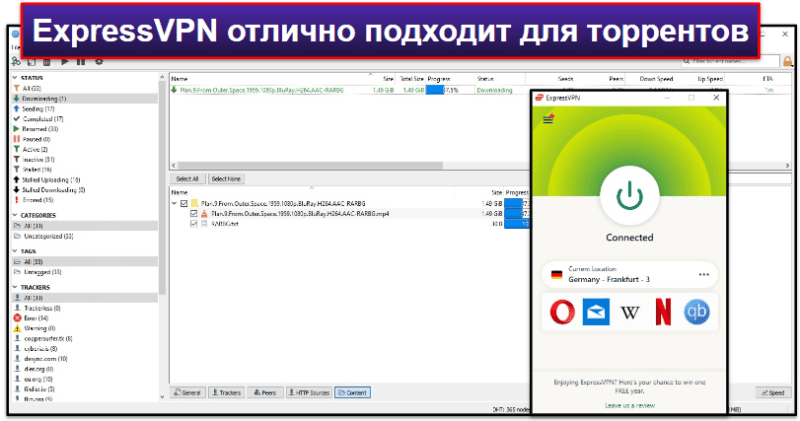The image size is (800, 421).
Task: Filter by Inactive (31) status
Action: click(x=84, y=159)
